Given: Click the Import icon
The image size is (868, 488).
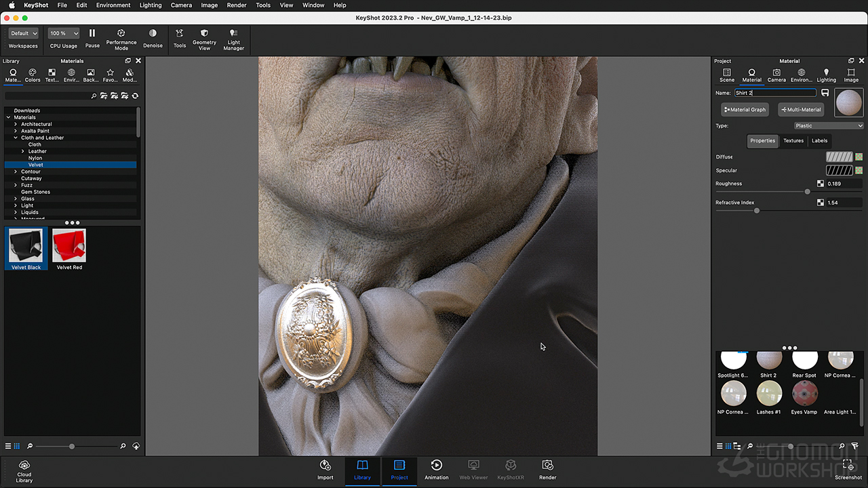Looking at the screenshot, I should point(325,465).
